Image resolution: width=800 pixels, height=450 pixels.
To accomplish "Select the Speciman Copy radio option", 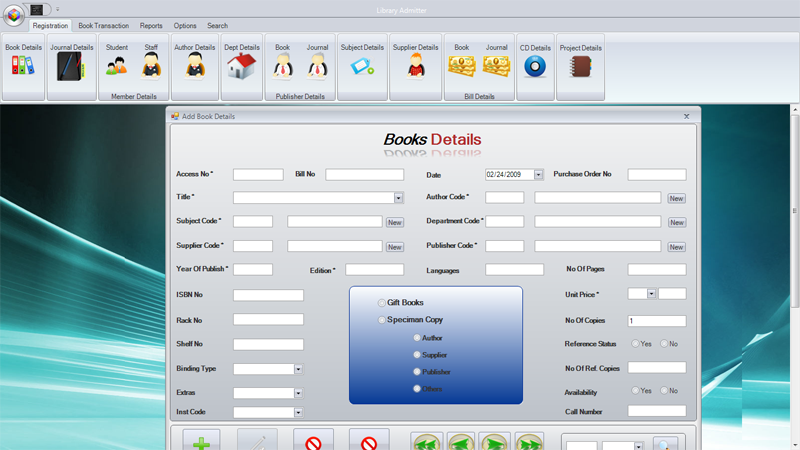I will [381, 320].
